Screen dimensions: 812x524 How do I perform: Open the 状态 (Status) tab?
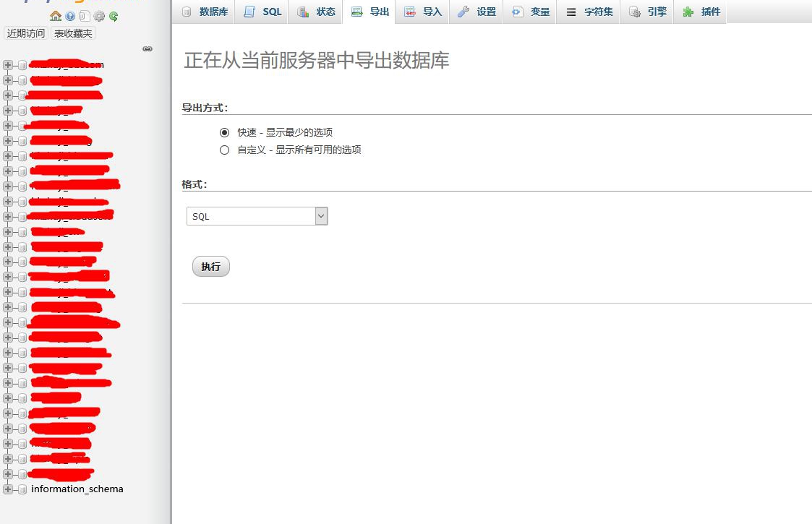[315, 12]
